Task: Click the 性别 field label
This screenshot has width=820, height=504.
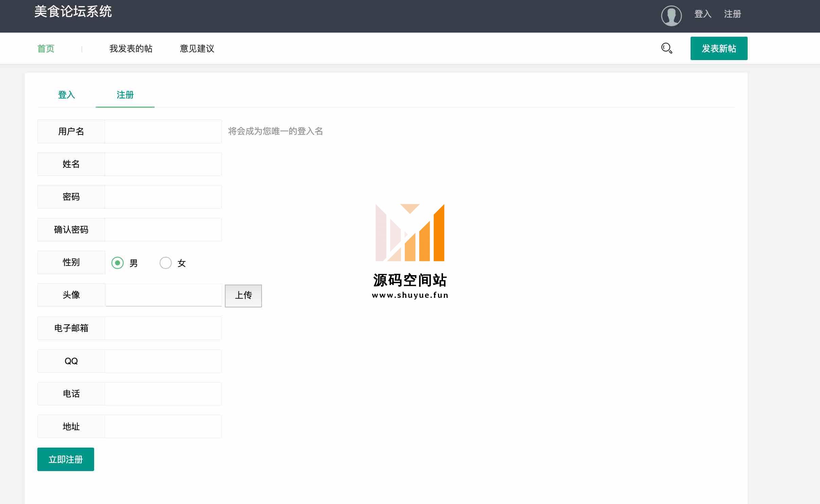Action: coord(71,262)
